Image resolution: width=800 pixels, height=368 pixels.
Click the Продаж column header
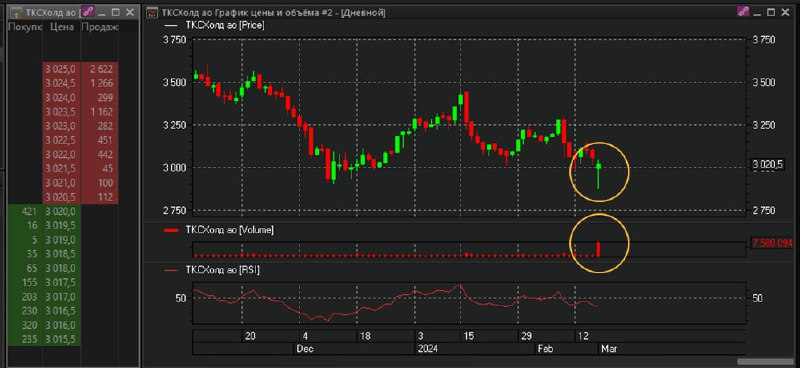click(x=99, y=27)
